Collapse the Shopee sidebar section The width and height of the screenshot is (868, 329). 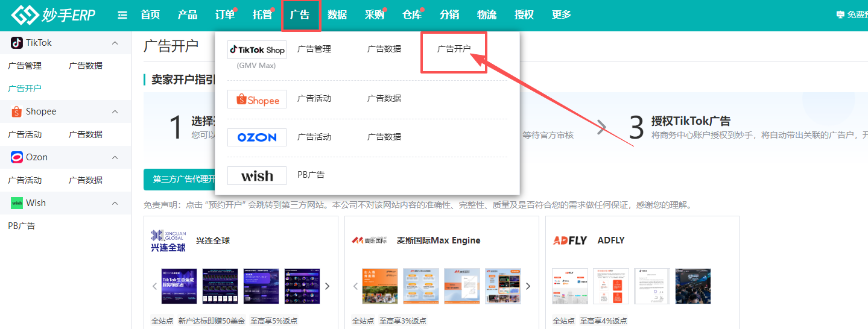(115, 111)
